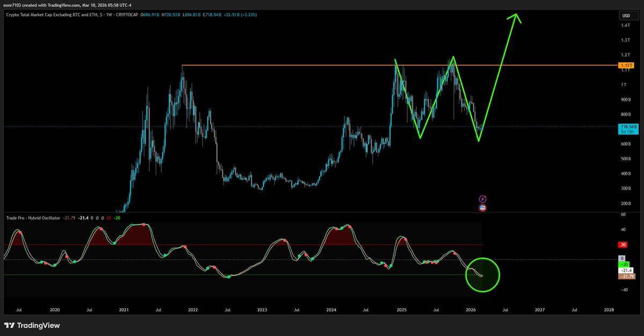Click the 300B price axis label
Image resolution: width=644 pixels, height=336 pixels.
(x=626, y=189)
